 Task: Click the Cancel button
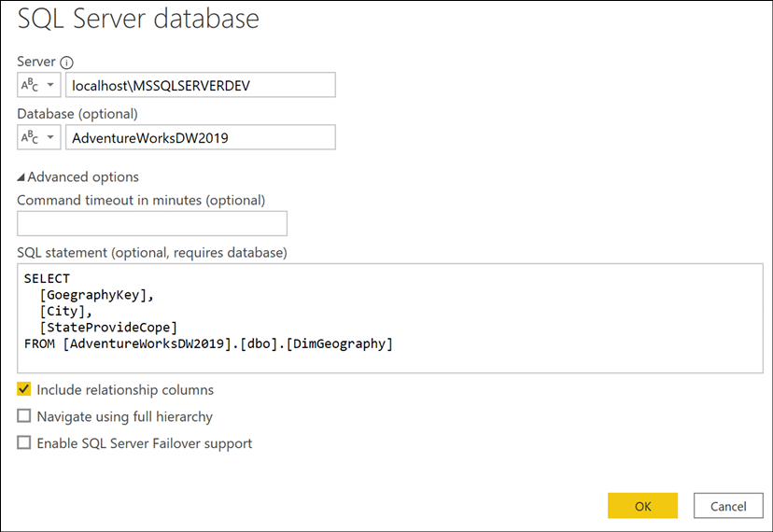click(x=728, y=505)
